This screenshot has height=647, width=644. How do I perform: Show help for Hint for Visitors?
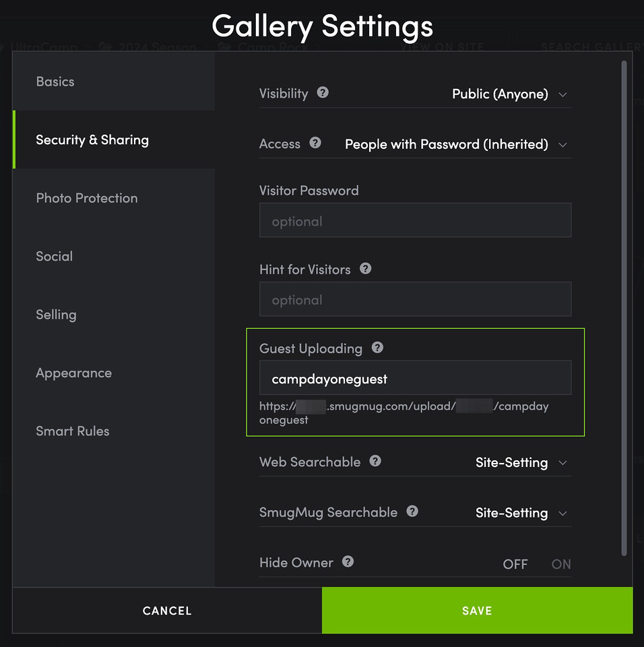coord(366,269)
